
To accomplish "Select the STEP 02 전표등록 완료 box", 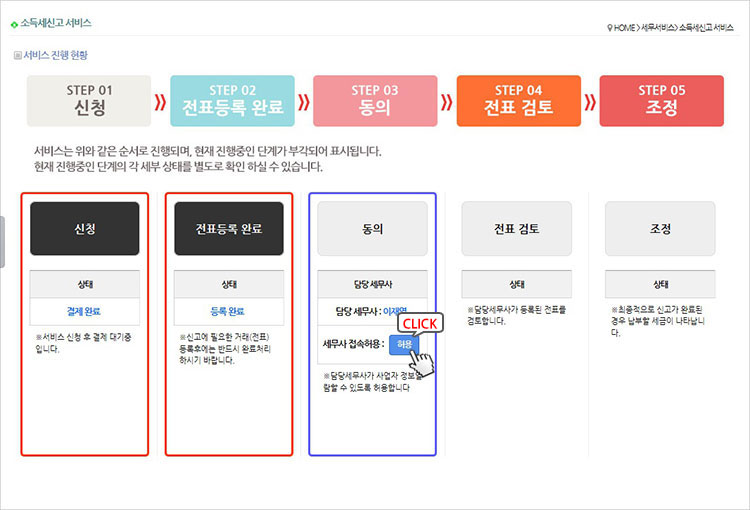I will (232, 101).
